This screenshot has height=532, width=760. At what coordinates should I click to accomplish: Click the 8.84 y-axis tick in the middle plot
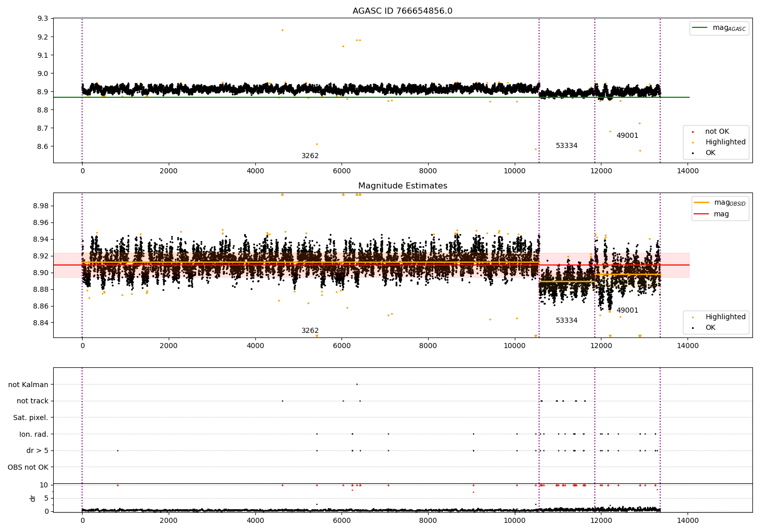click(41, 323)
